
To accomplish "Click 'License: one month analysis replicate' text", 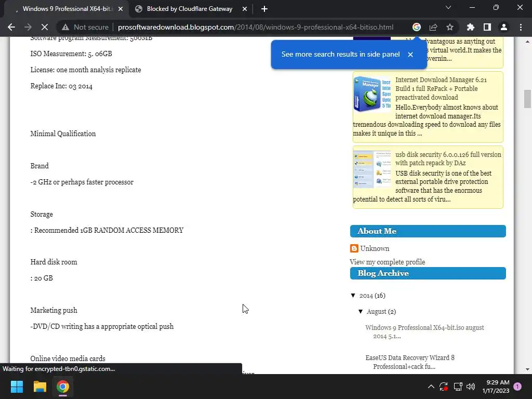I will click(x=86, y=70).
